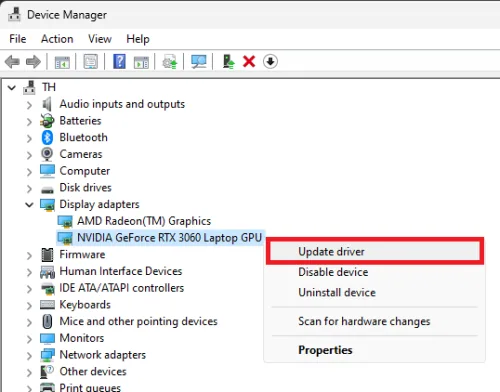The image size is (500, 392).
Task: Select the Computer category label
Action: pos(85,171)
